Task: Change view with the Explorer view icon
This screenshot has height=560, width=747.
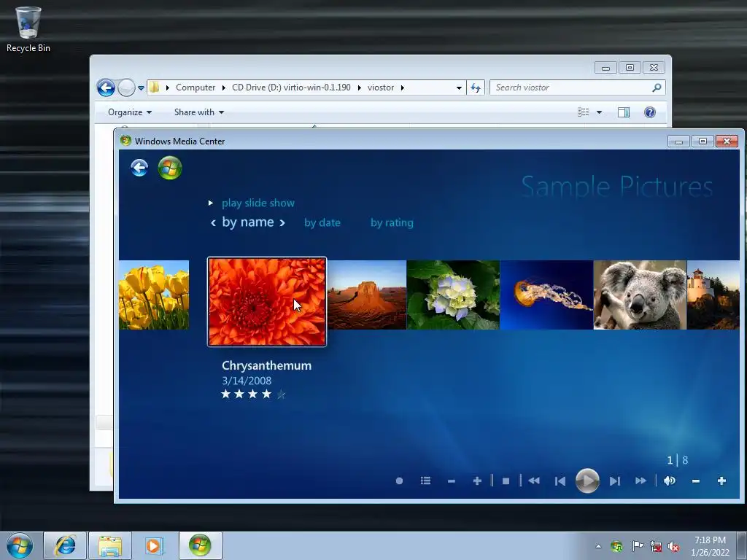Action: [584, 112]
